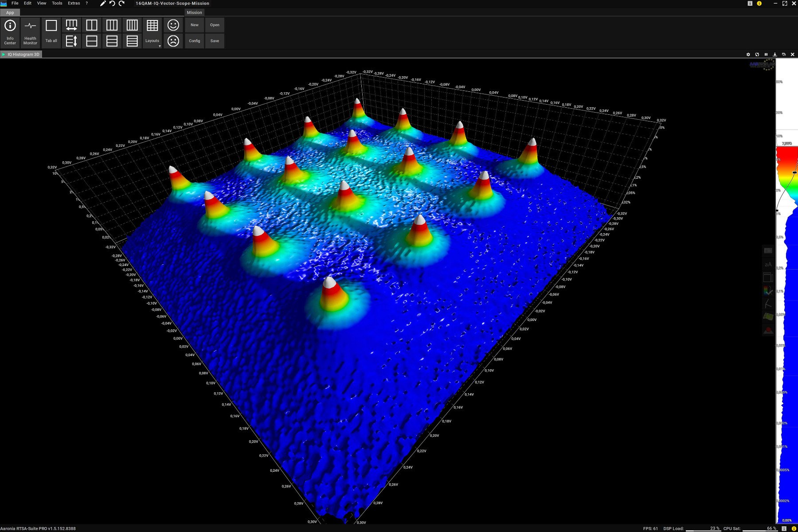798x532 pixels.
Task: Click the Open mission button
Action: [215, 25]
